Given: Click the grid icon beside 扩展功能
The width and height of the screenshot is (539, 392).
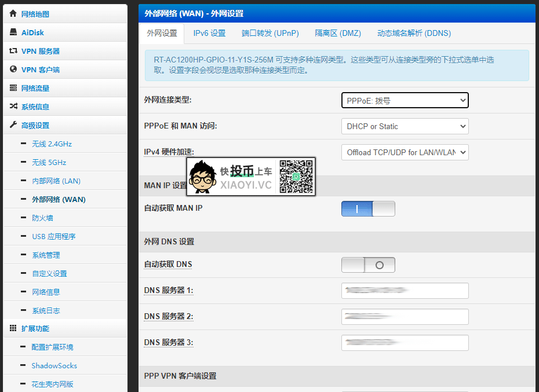Looking at the screenshot, I should 13,328.
